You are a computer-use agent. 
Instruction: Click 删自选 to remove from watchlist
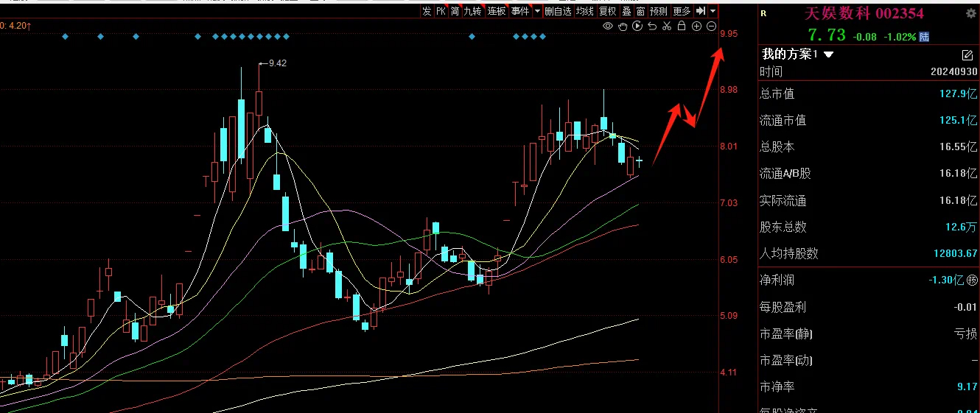click(x=558, y=11)
